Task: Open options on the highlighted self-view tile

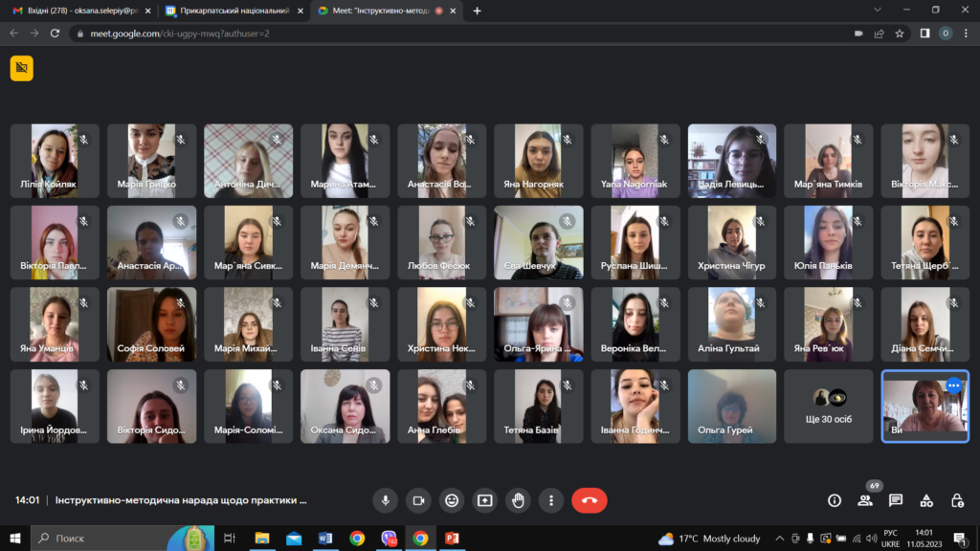Action: pyautogui.click(x=953, y=386)
